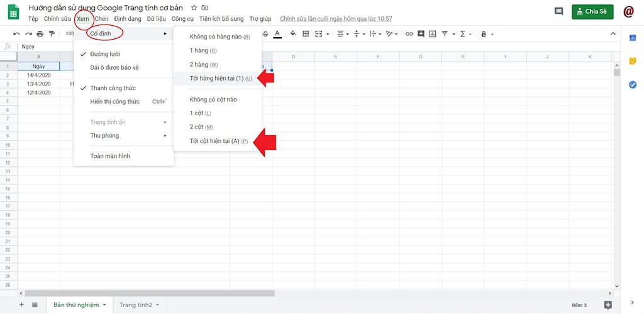644x314 pixels.
Task: Open the Tệp menu
Action: [33, 19]
